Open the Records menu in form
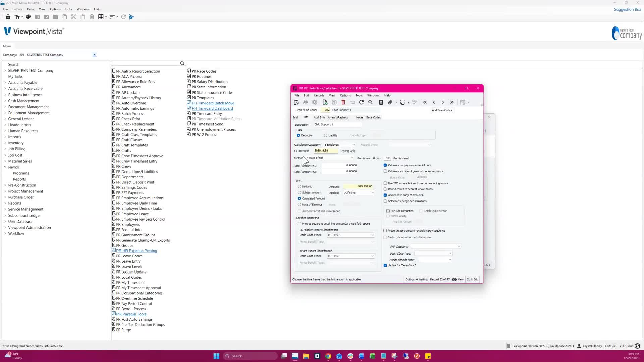 tap(319, 95)
